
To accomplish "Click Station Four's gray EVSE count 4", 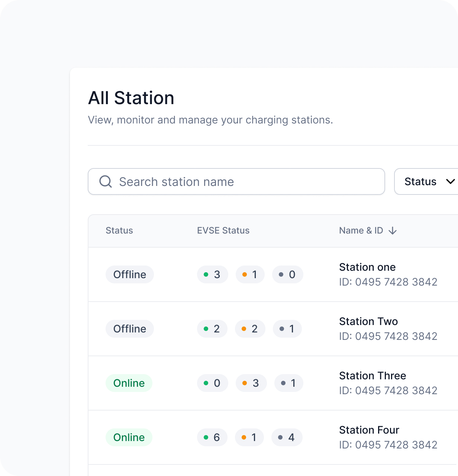I will pyautogui.click(x=287, y=437).
